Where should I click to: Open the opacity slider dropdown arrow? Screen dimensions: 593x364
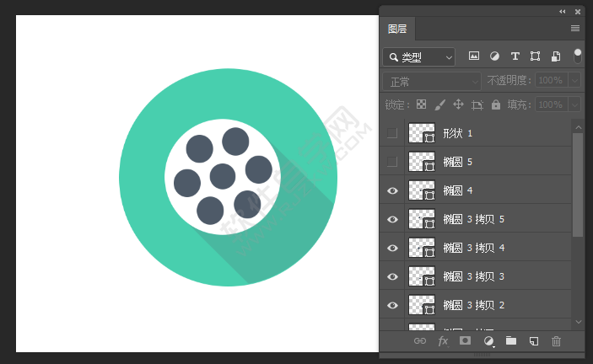click(x=574, y=80)
